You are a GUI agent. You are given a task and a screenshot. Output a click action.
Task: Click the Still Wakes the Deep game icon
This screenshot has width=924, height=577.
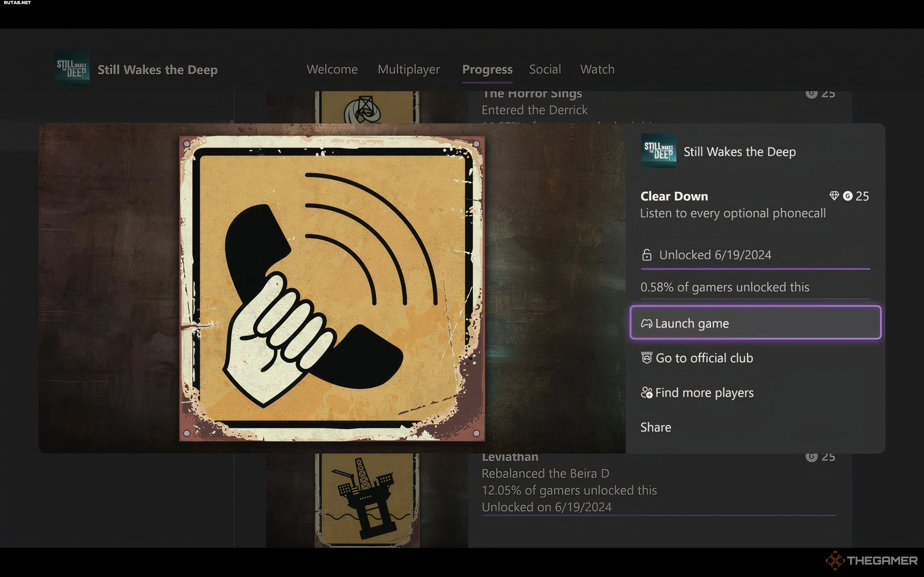pyautogui.click(x=72, y=69)
